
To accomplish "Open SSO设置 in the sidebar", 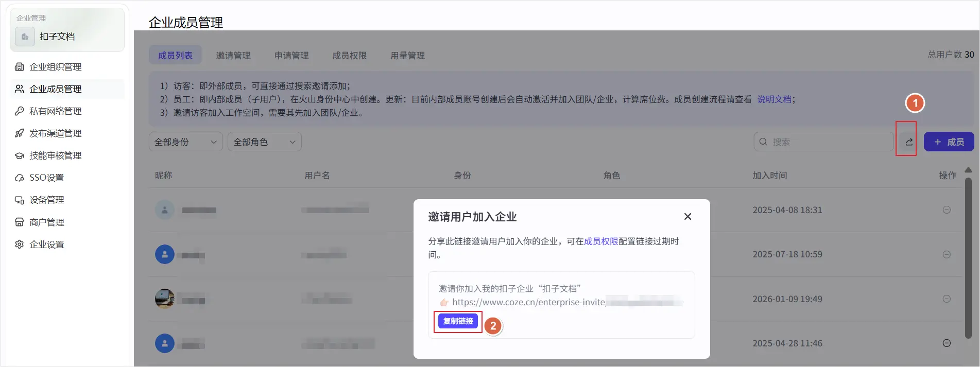I will [67, 178].
